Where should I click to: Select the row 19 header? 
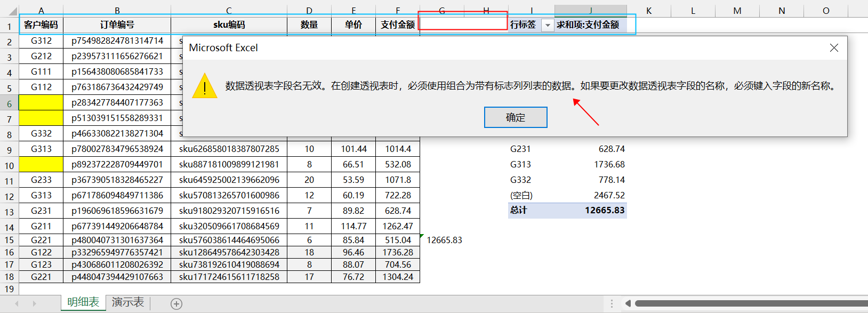(9, 289)
